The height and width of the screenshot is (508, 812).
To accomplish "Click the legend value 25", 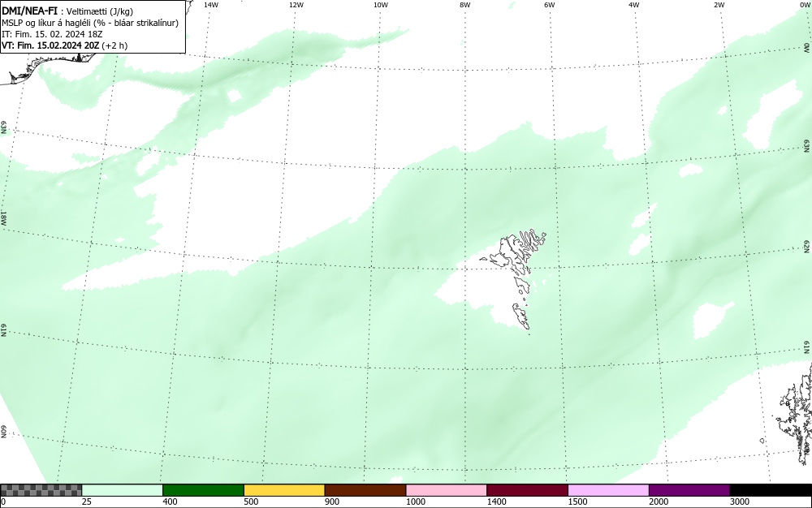I will [x=87, y=502].
